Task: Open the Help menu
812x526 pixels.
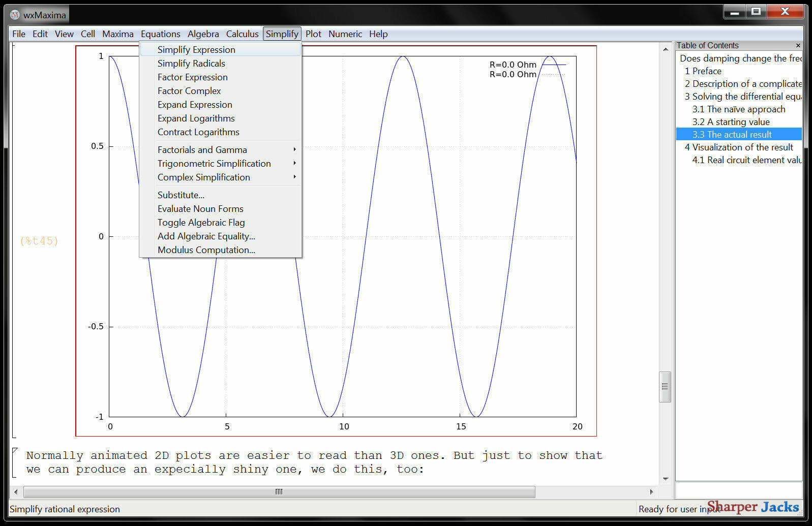Action: point(378,34)
